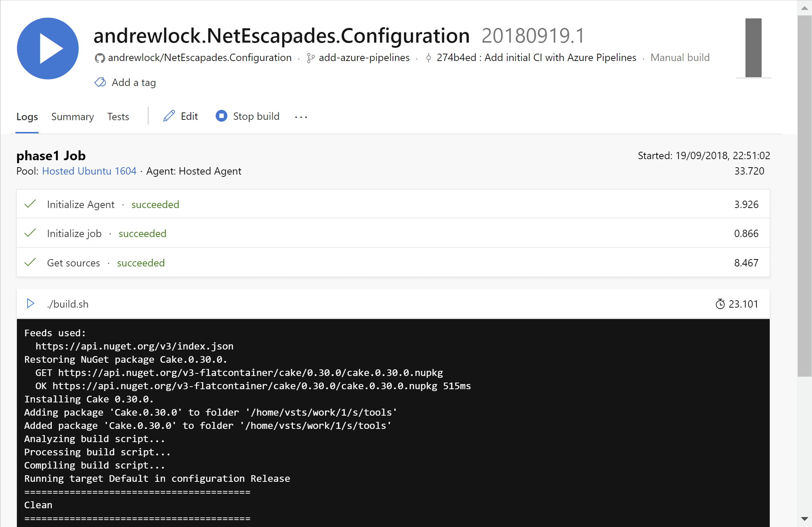
Task: Click the Edit button
Action: (180, 116)
